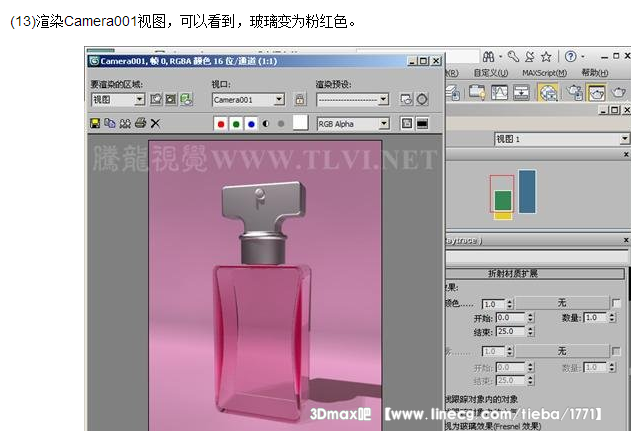Screen dimensions: 631x431
Task: Click Render Production teapot icon
Action: 619,93
